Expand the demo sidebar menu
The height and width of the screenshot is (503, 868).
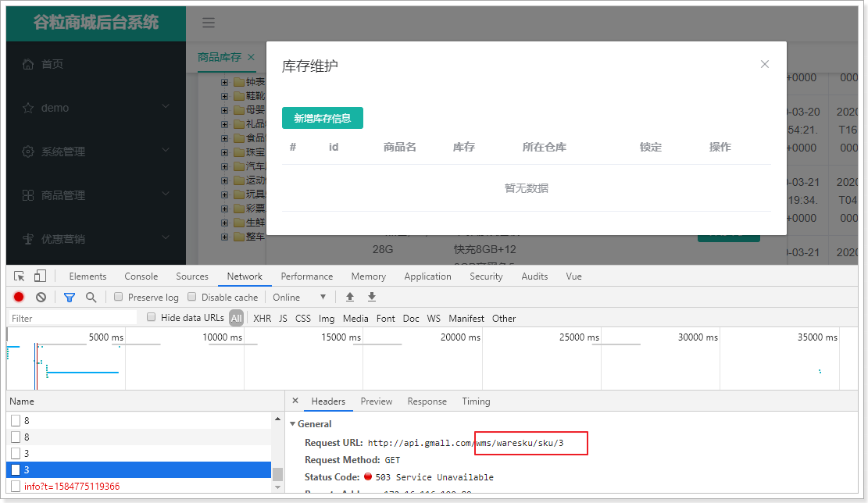(166, 106)
